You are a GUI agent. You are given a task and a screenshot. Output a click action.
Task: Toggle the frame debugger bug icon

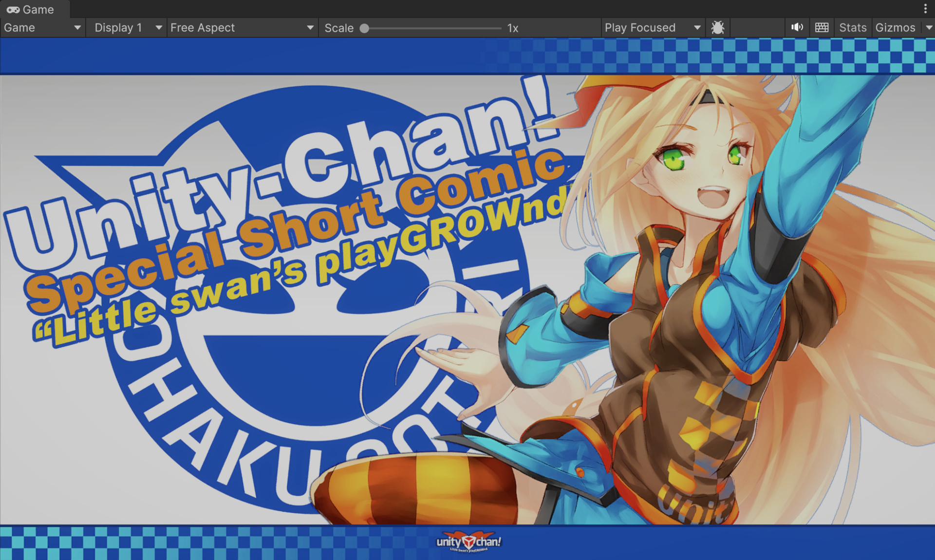tap(717, 28)
